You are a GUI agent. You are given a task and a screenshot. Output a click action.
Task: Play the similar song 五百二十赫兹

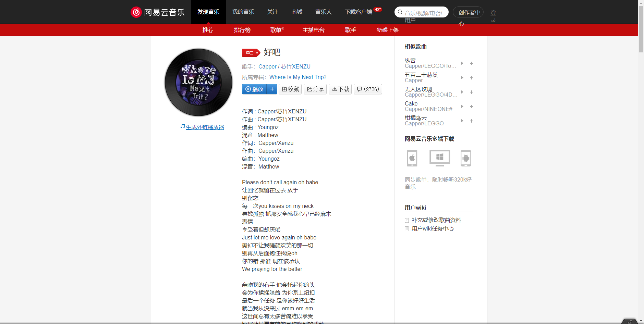pos(462,78)
